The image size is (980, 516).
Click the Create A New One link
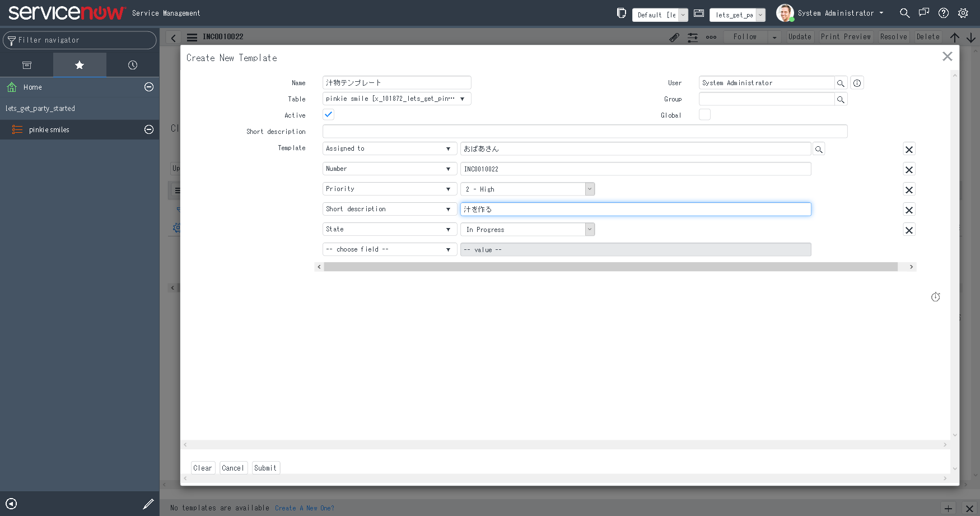pos(305,508)
